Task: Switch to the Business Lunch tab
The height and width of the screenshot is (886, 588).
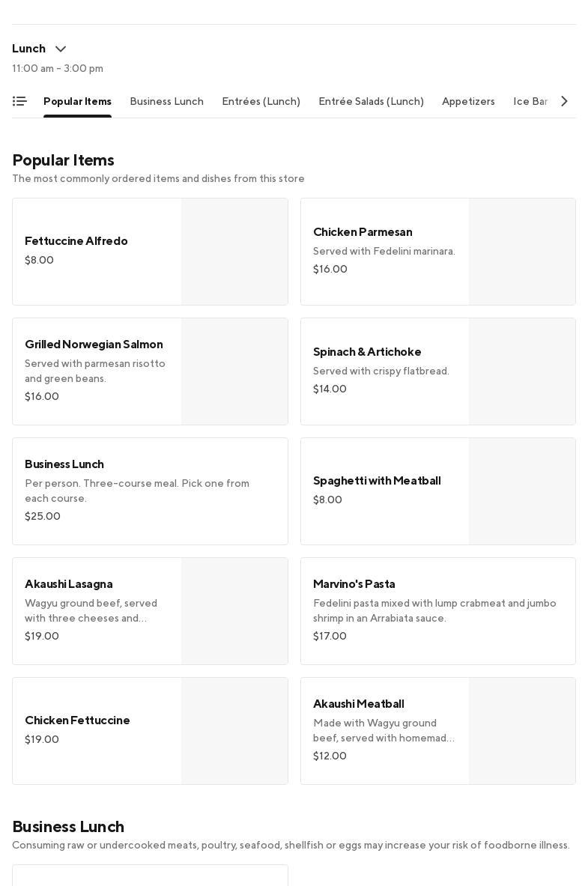Action: (166, 101)
